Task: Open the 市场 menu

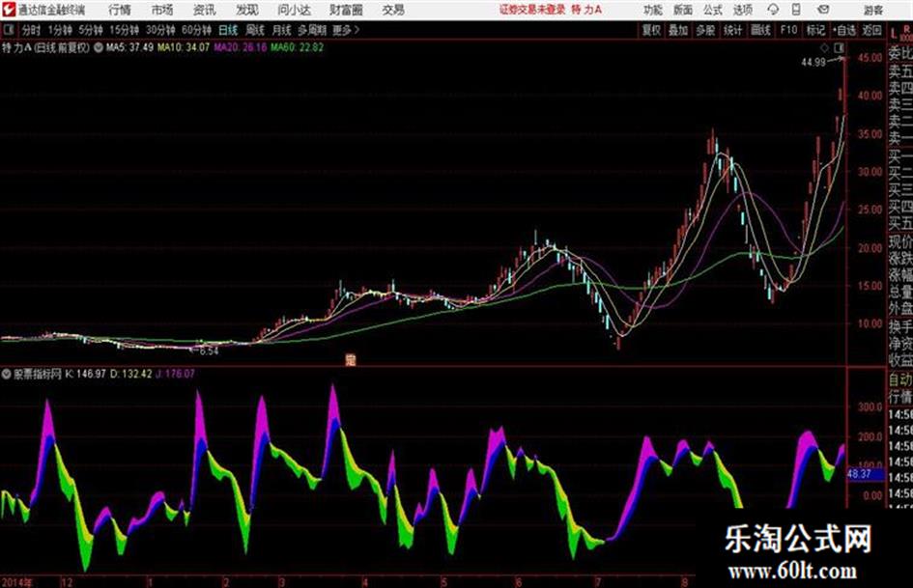Action: pos(162,10)
